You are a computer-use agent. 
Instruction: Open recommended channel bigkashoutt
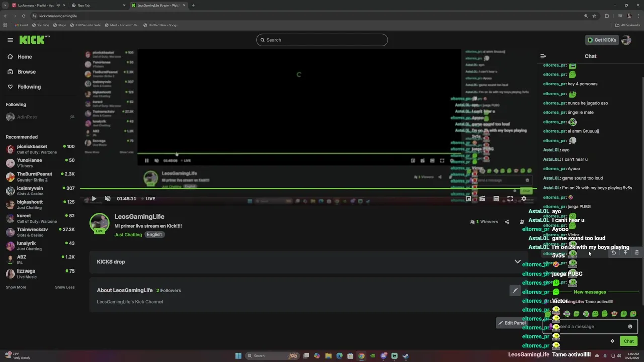click(40, 205)
